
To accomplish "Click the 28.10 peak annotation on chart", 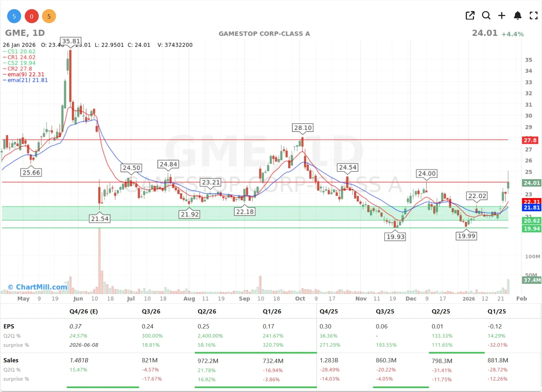I will coord(302,128).
